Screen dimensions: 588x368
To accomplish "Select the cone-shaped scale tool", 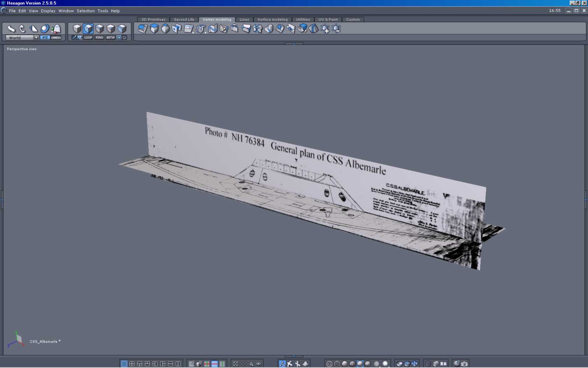I will coord(34,29).
